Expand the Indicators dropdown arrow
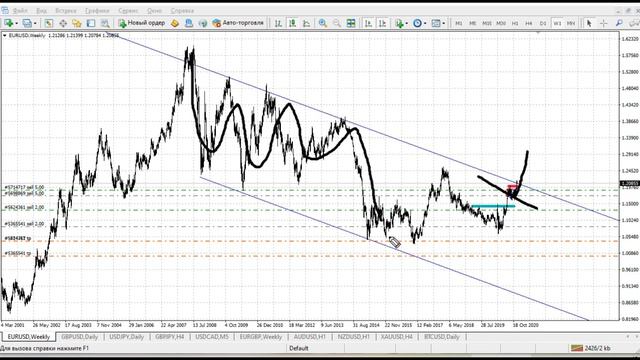640x360 pixels. click(x=407, y=23)
